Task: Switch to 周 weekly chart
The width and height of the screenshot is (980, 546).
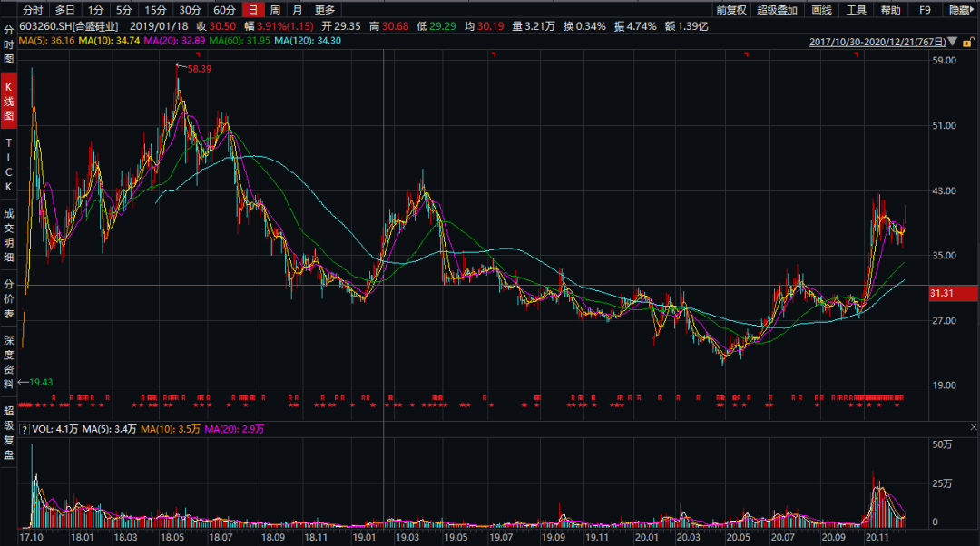Action: (275, 10)
